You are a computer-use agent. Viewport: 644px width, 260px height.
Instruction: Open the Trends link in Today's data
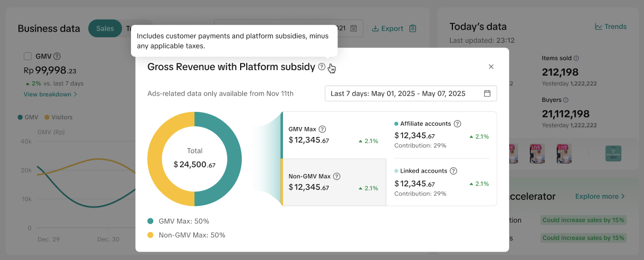click(611, 27)
